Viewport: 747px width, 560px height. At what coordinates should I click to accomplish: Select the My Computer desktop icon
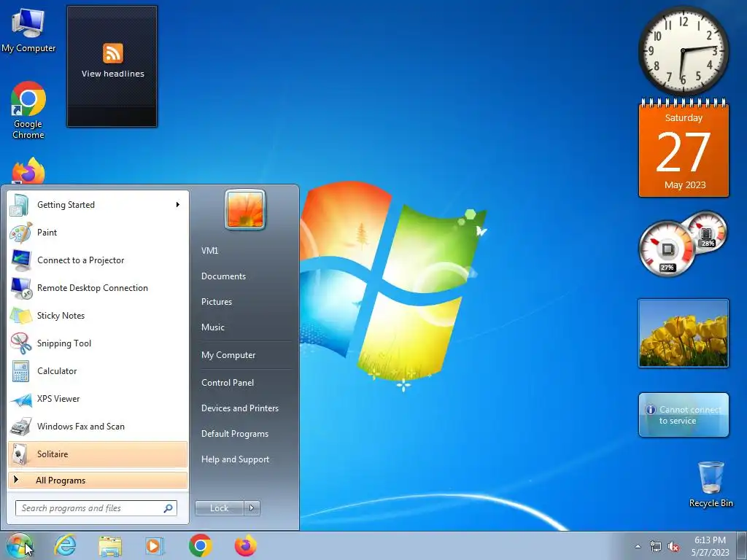[28, 31]
